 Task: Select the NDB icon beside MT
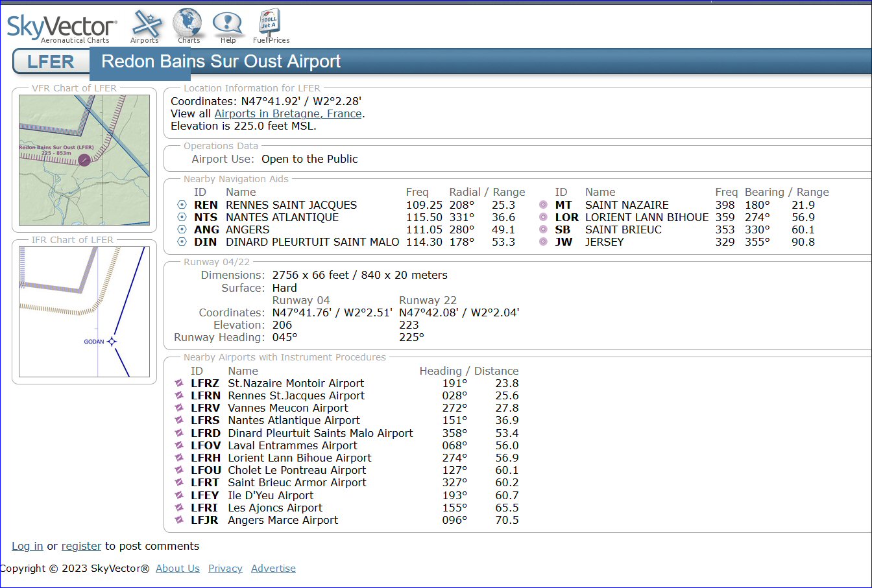(543, 205)
